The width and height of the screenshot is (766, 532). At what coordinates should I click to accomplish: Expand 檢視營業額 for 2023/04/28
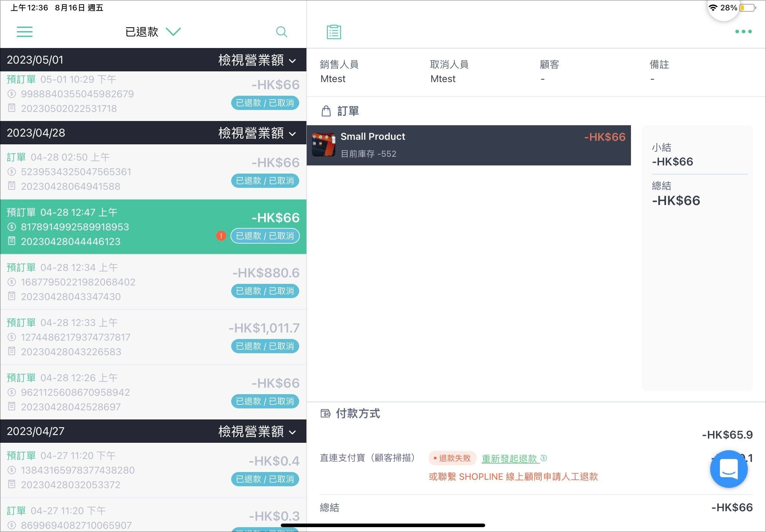coord(257,133)
